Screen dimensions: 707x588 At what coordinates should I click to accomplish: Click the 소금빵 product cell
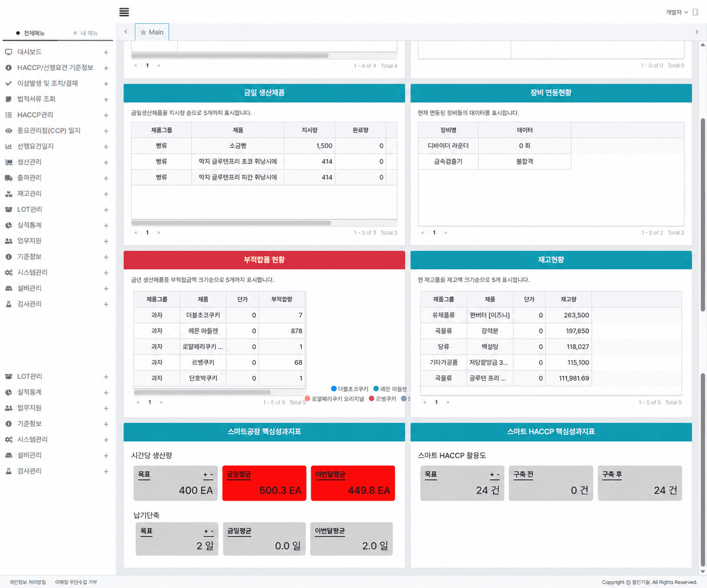(238, 146)
